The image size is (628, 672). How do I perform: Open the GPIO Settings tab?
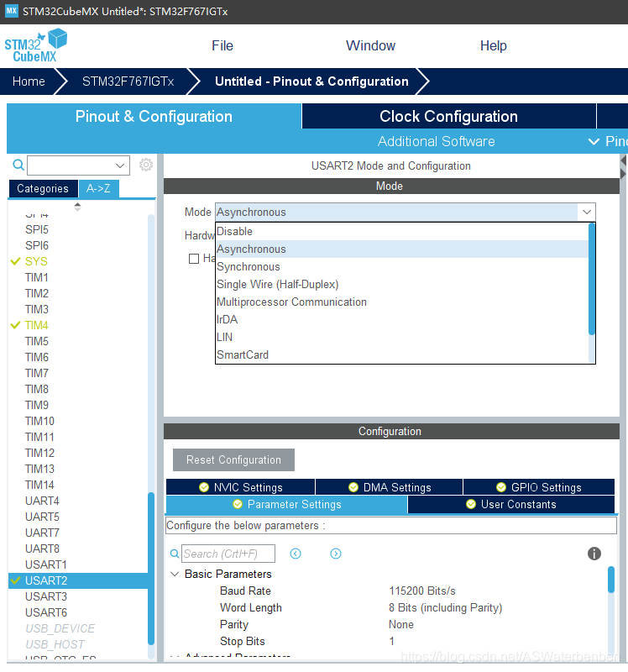pyautogui.click(x=539, y=487)
